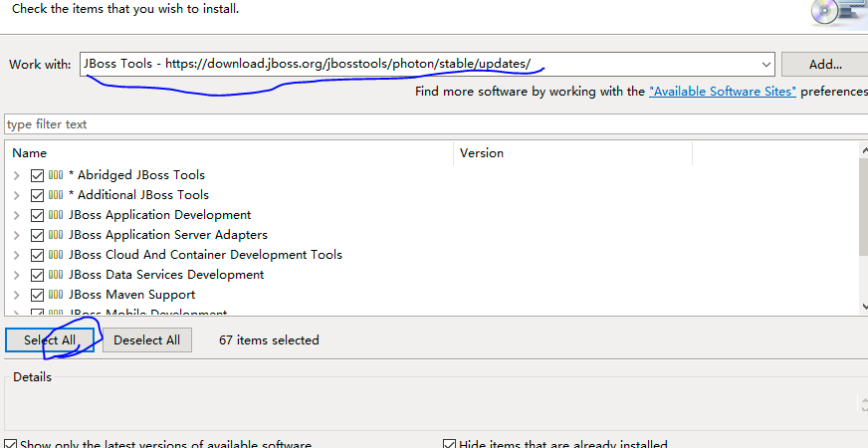Screen dimensions: 868x448
Task: Select the JBoss Maven Support row text
Action: pos(131,295)
